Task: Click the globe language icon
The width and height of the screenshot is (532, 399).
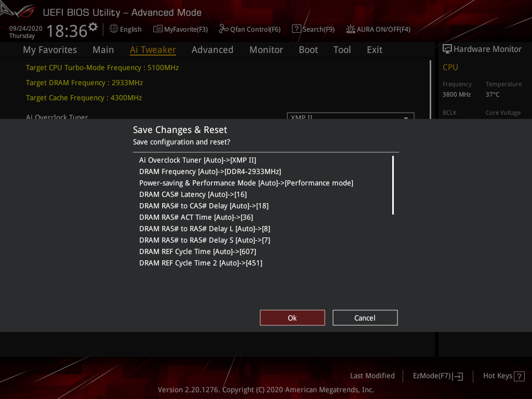Action: tap(114, 29)
